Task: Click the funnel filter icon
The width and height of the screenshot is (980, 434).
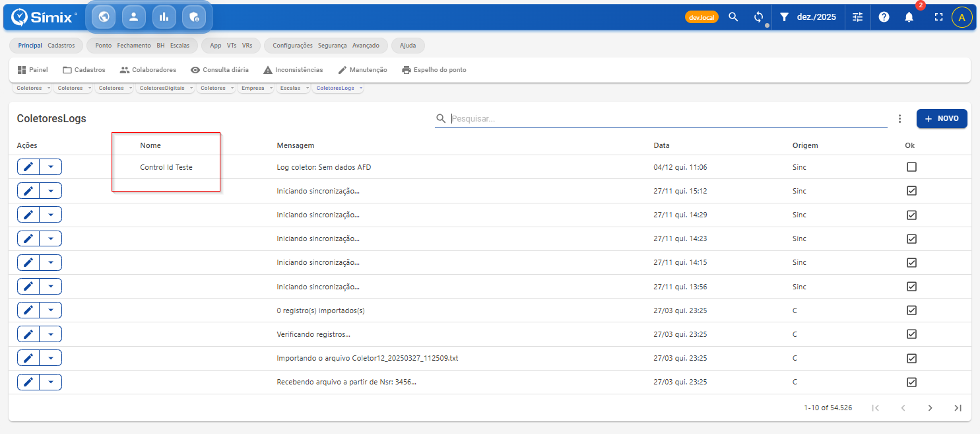Action: point(784,17)
